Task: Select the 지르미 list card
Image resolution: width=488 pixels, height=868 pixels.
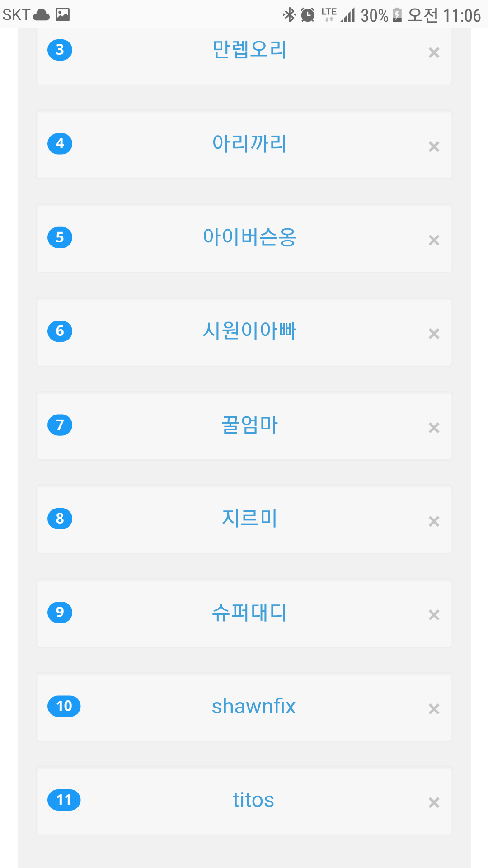Action: [x=244, y=519]
